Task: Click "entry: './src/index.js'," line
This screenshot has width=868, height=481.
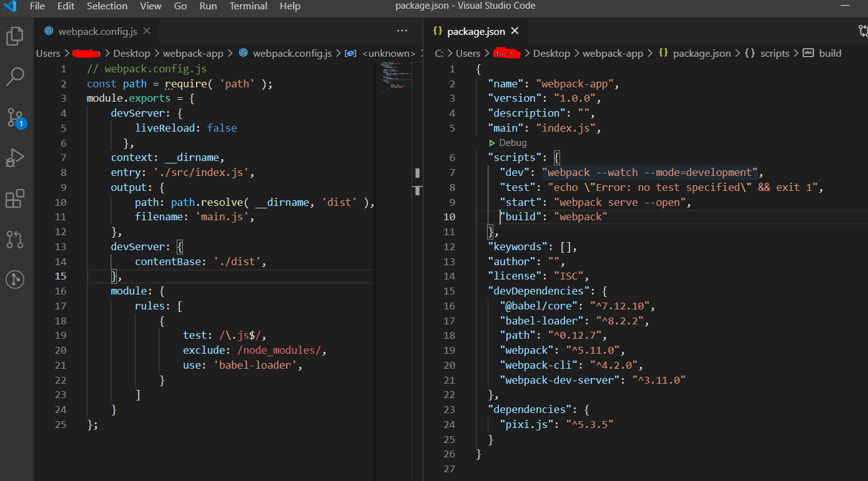Action: click(x=183, y=173)
